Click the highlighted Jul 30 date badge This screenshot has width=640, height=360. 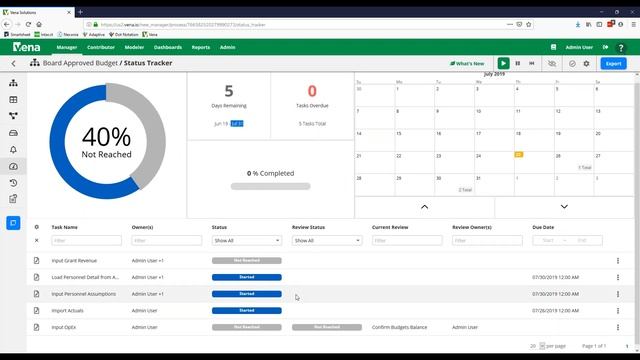(237, 124)
